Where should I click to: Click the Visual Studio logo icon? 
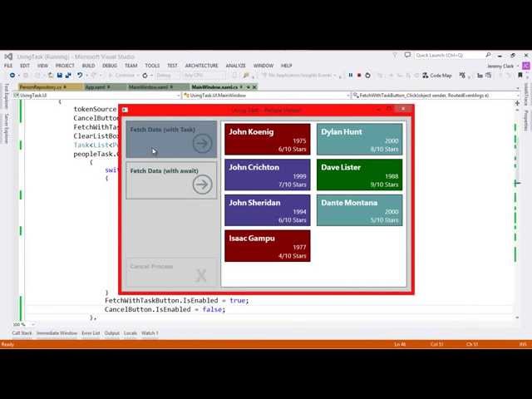tap(8, 57)
